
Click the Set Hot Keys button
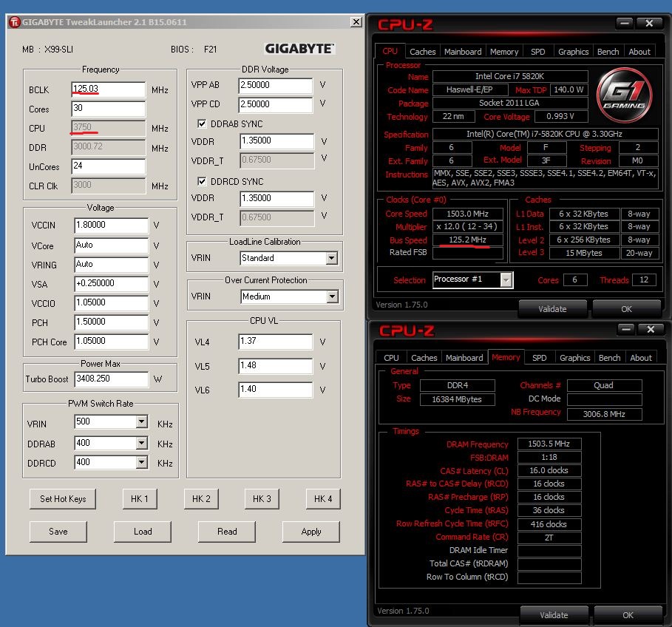[63, 499]
